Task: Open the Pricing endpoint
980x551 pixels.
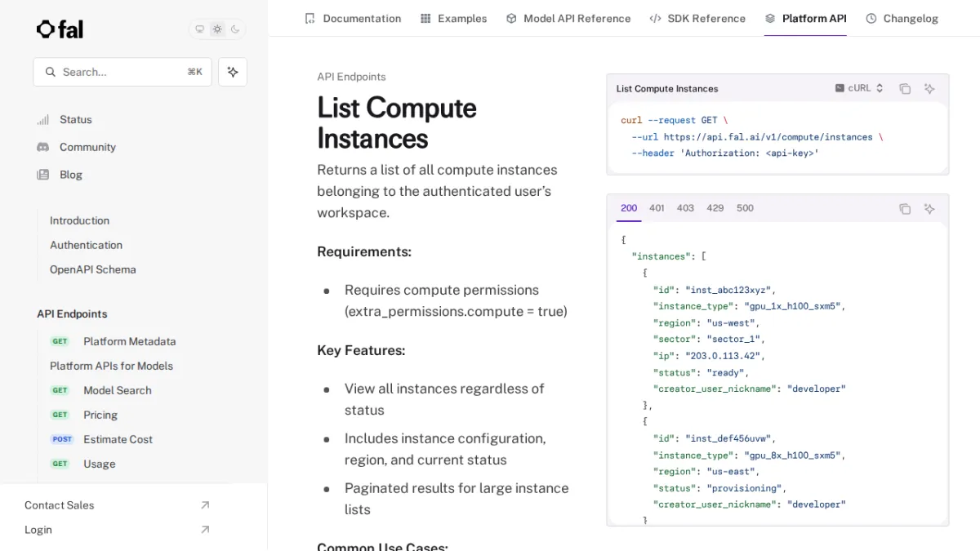Action: 100,415
